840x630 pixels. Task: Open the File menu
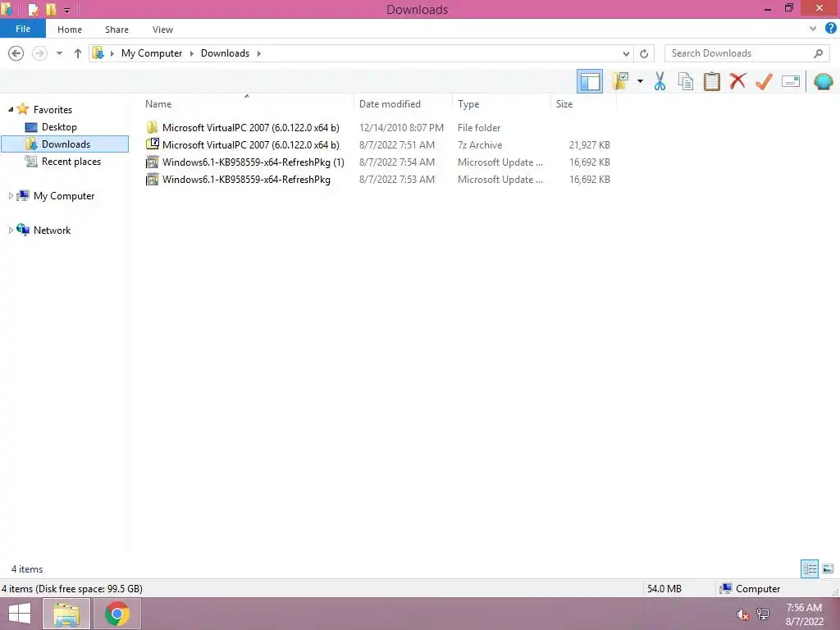tap(22, 29)
